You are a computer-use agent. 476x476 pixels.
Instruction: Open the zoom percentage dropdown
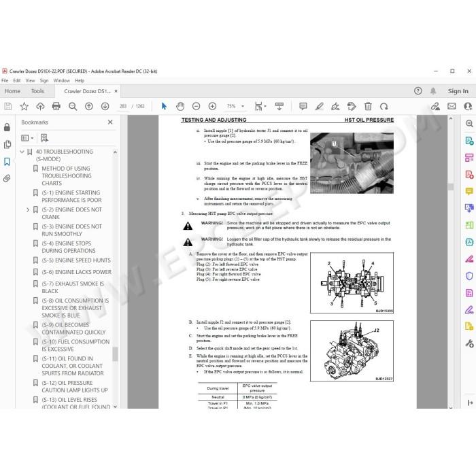point(243,106)
